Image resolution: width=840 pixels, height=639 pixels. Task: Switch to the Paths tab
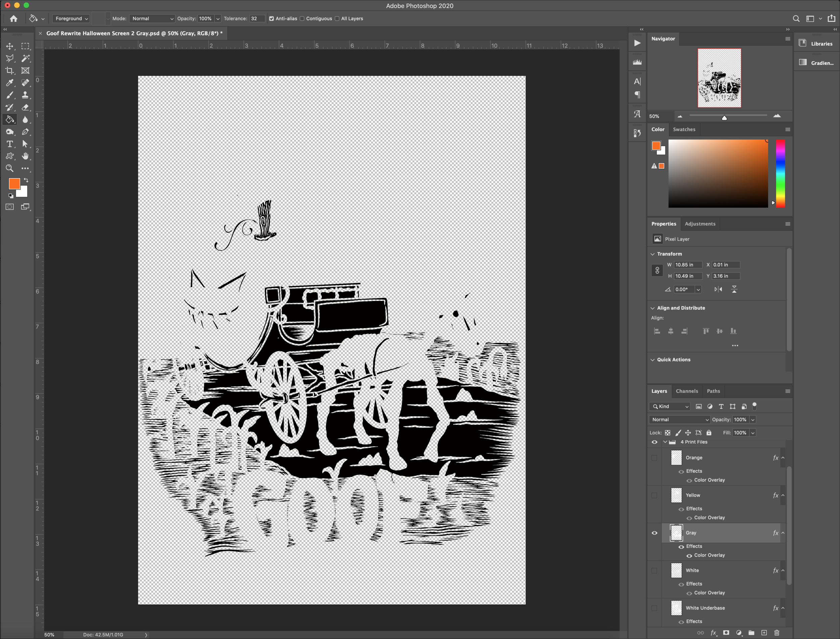click(713, 391)
